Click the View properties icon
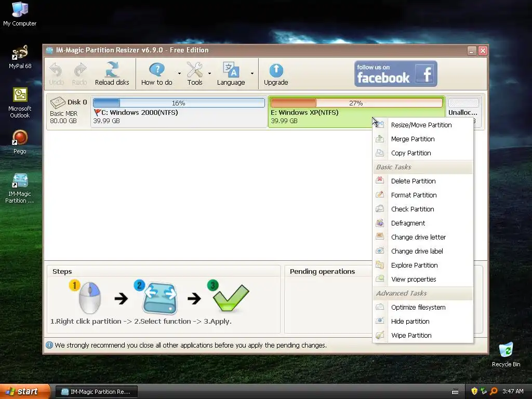The width and height of the screenshot is (532, 399). pyautogui.click(x=380, y=279)
